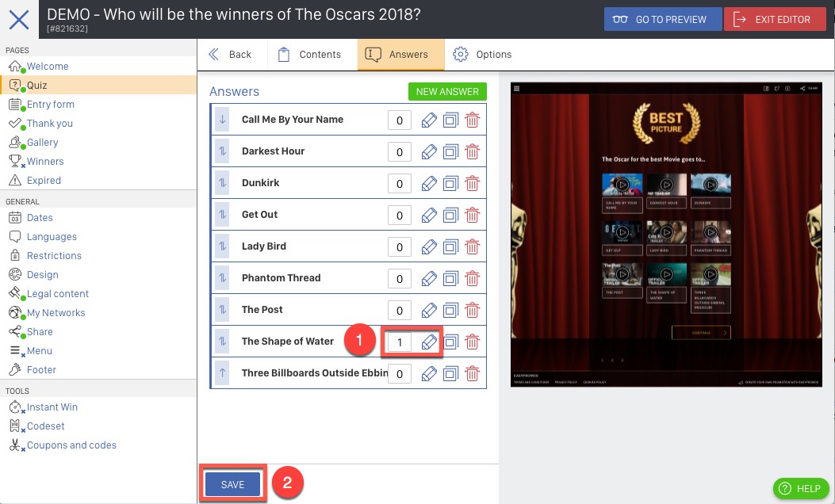
Task: Duplicate the Darkest Hour answer
Action: click(450, 152)
